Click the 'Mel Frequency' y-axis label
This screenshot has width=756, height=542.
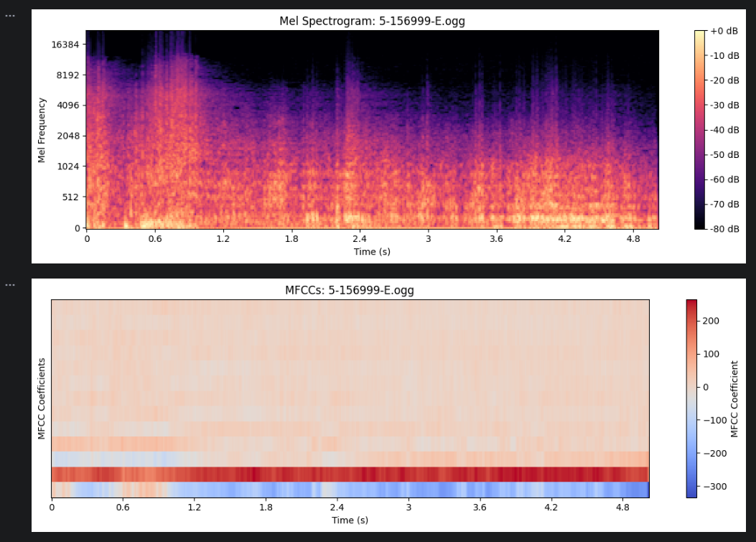click(42, 130)
